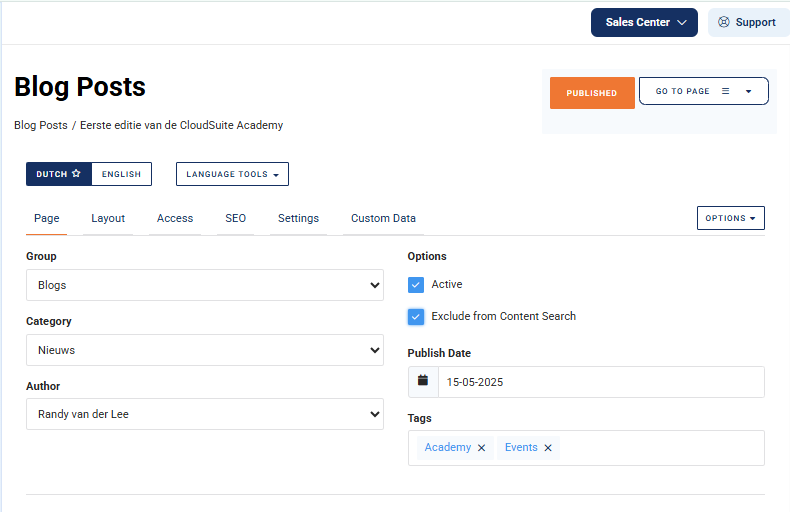Click the Events tag label

(521, 447)
